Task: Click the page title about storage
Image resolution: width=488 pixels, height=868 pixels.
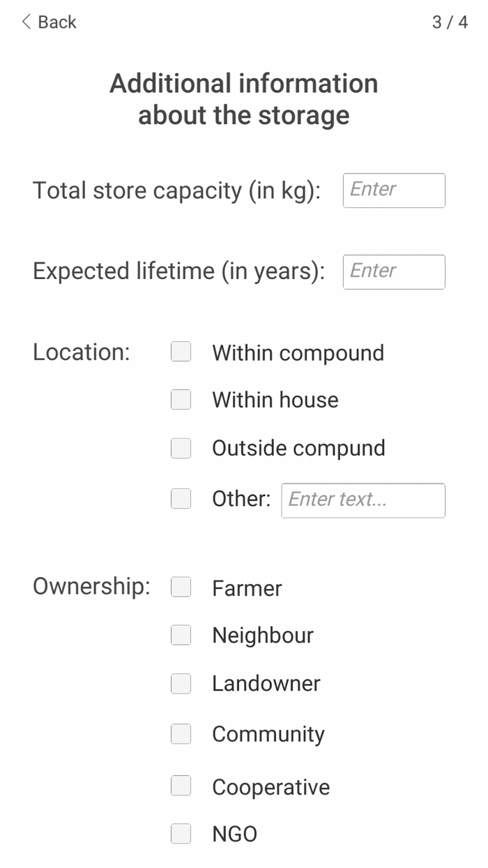Action: coord(243,99)
